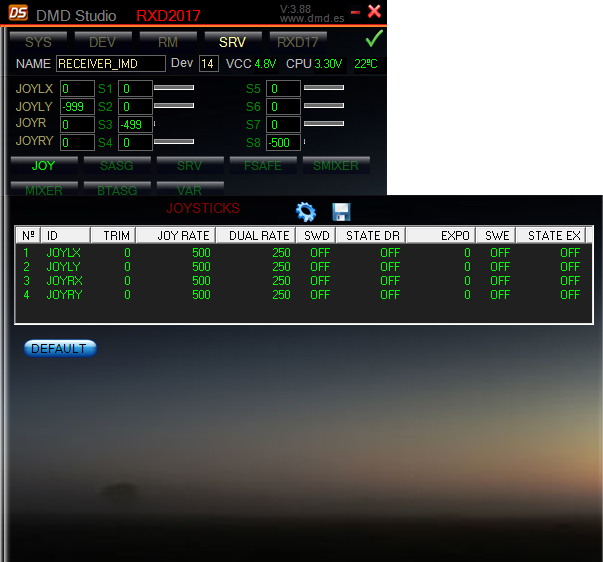Click the SWD column header

(316, 235)
